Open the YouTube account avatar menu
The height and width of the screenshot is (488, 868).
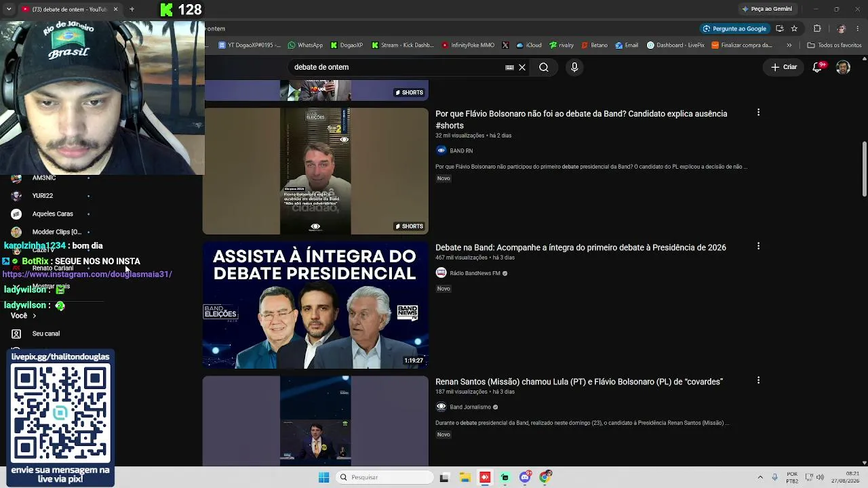[843, 67]
